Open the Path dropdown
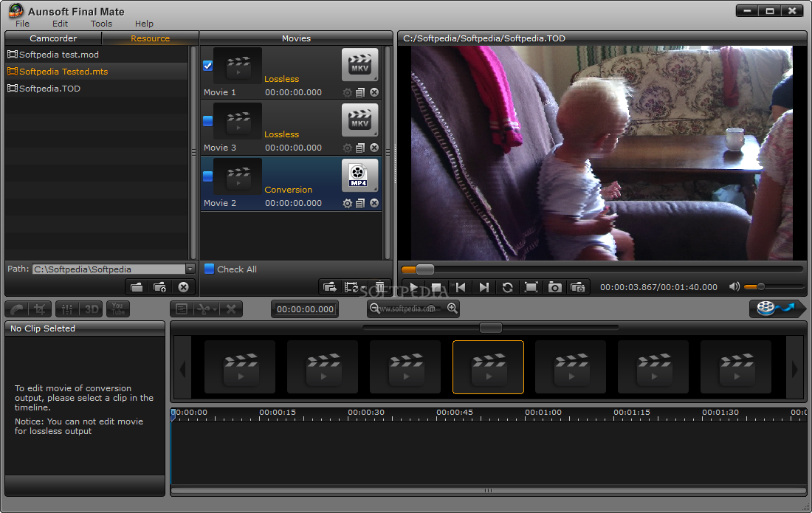The width and height of the screenshot is (812, 513). click(190, 269)
